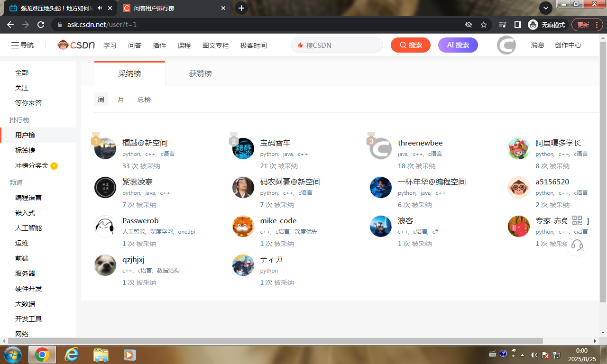
Task: Select the 总榜 overall ranking filter
Action: point(144,100)
